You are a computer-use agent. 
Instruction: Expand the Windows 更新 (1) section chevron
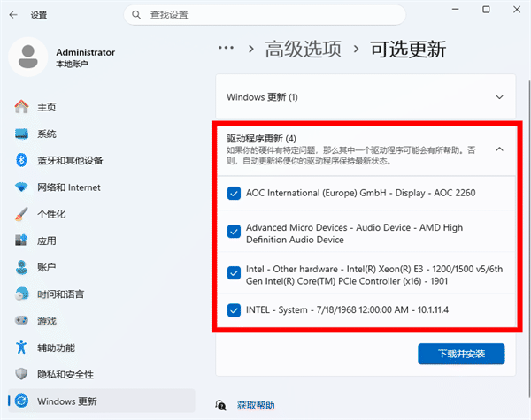[499, 97]
